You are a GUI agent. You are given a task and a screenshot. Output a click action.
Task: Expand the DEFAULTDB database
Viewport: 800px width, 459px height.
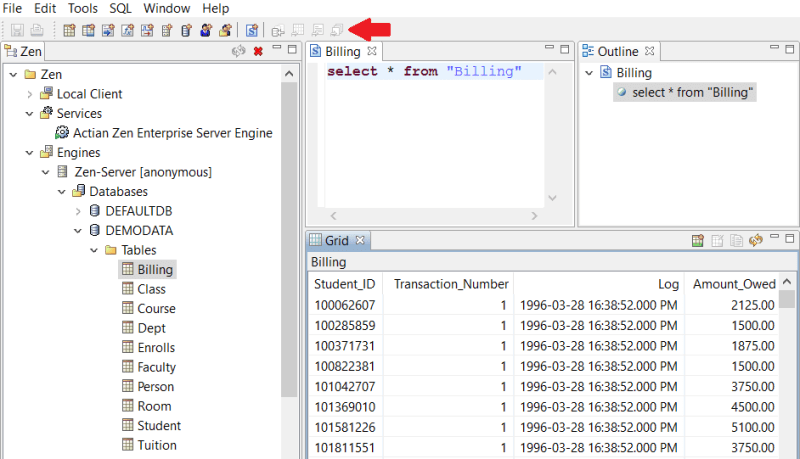(x=78, y=211)
